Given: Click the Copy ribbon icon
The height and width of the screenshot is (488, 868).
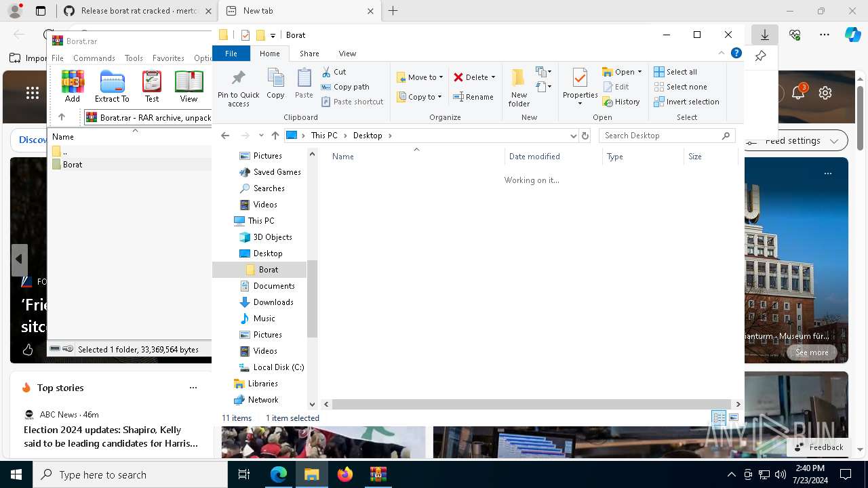Looking at the screenshot, I should (275, 83).
